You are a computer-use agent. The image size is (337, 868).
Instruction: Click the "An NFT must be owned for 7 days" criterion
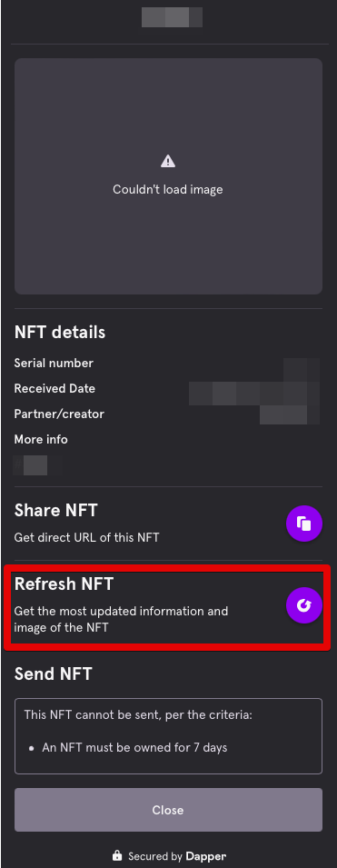(x=134, y=747)
